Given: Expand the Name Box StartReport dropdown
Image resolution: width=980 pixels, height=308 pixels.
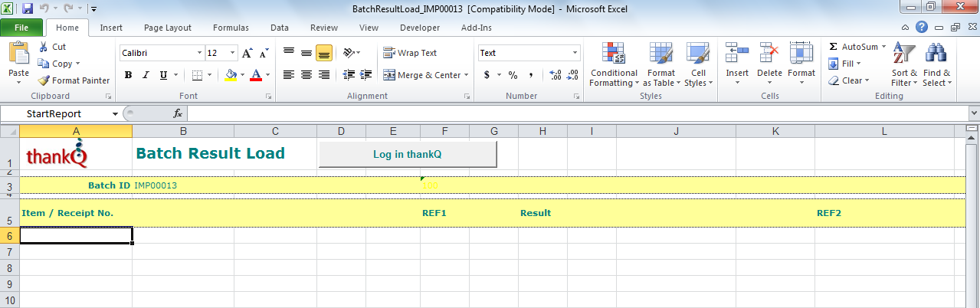Looking at the screenshot, I should click(x=115, y=113).
